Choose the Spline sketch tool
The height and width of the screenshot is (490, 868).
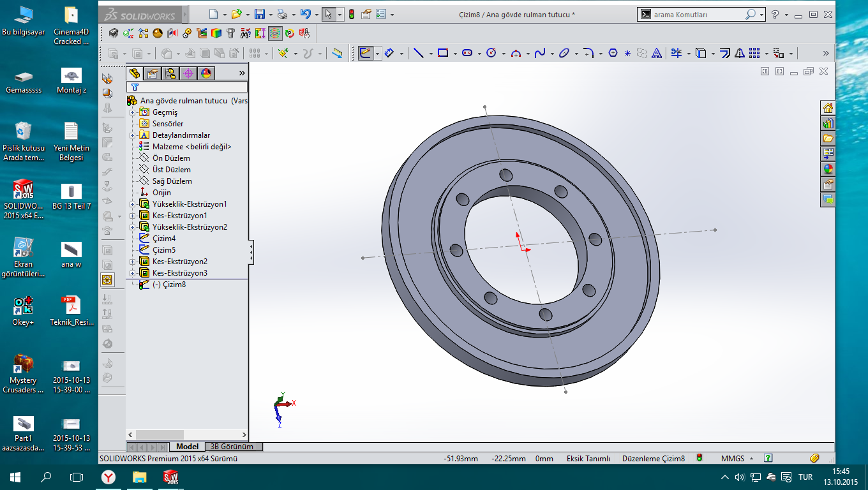click(539, 54)
